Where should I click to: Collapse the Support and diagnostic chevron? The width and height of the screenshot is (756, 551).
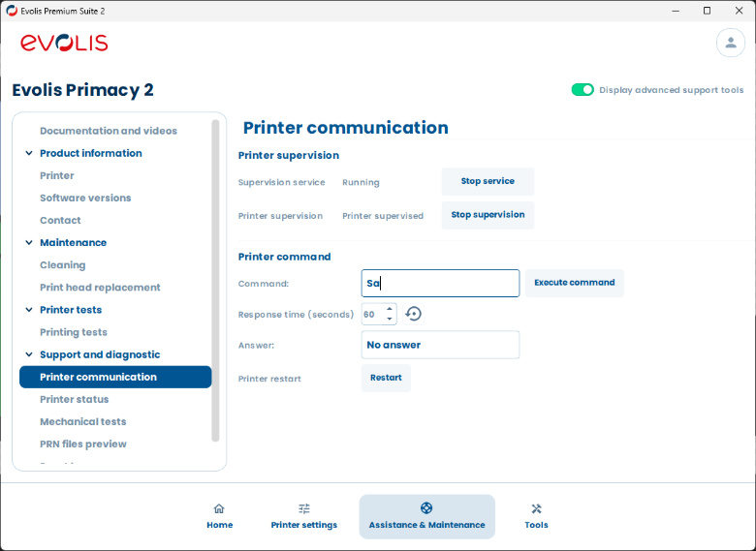point(29,354)
